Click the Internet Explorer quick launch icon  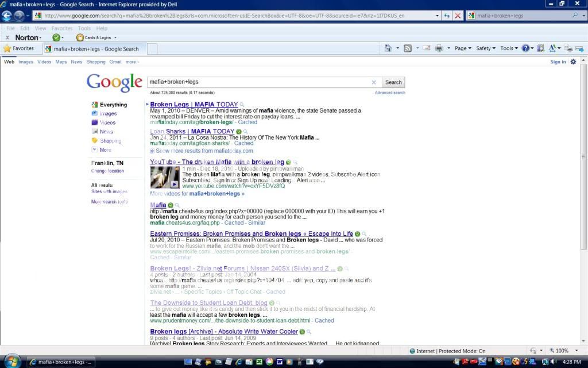pyautogui.click(x=238, y=362)
